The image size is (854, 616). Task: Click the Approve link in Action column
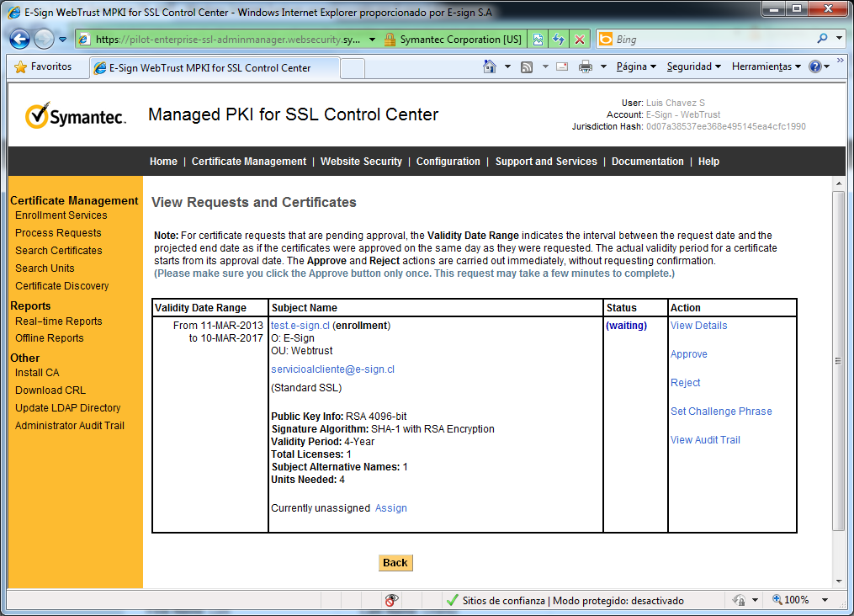tap(688, 354)
